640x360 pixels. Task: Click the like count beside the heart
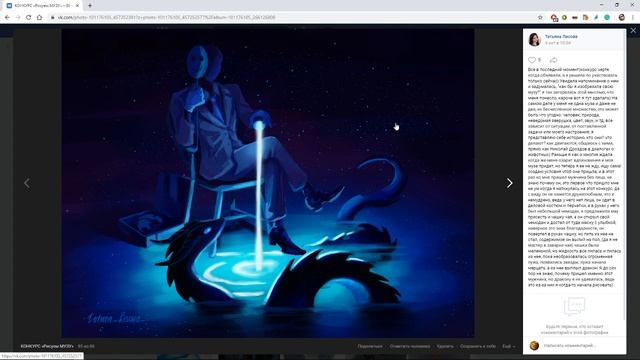point(539,60)
